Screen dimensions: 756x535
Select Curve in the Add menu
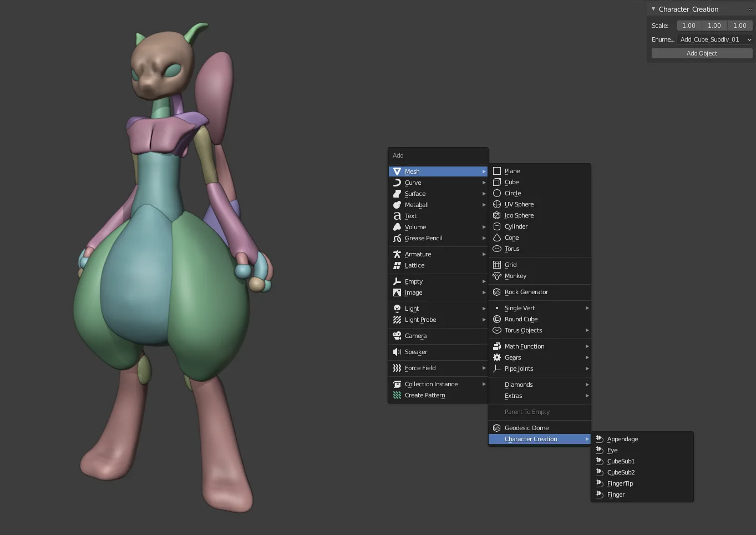(x=413, y=183)
